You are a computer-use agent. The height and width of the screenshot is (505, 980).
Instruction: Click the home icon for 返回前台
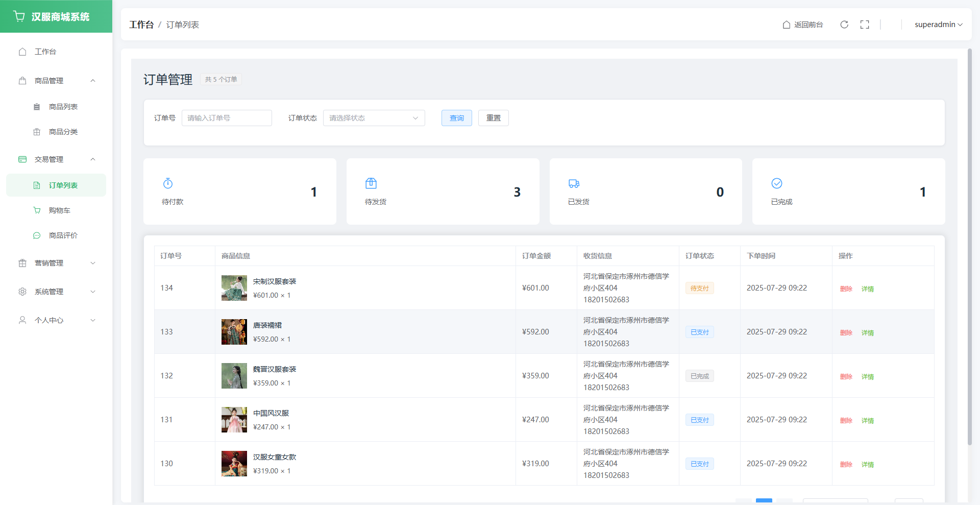click(787, 25)
